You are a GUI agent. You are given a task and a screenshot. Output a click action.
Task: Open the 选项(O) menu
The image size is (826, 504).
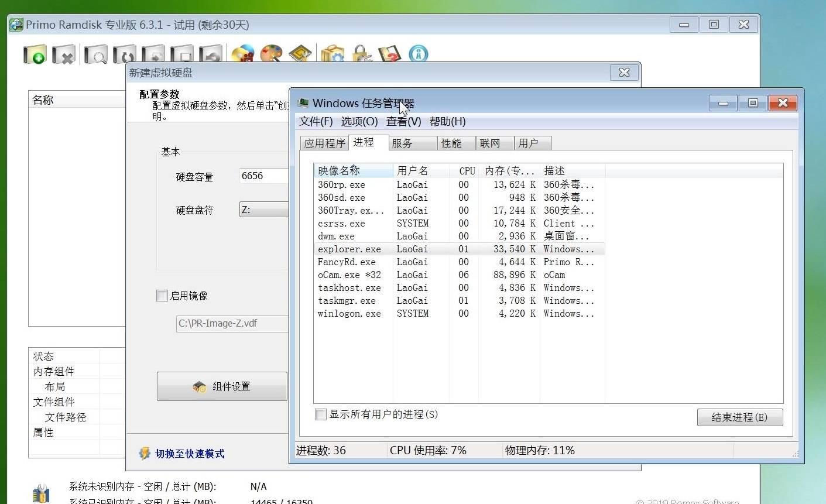pyautogui.click(x=359, y=121)
